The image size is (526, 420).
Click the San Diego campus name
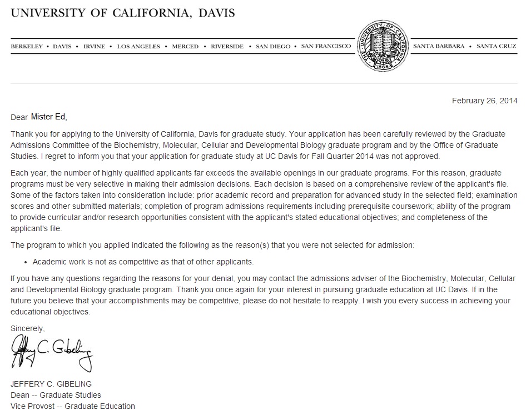[x=272, y=47]
